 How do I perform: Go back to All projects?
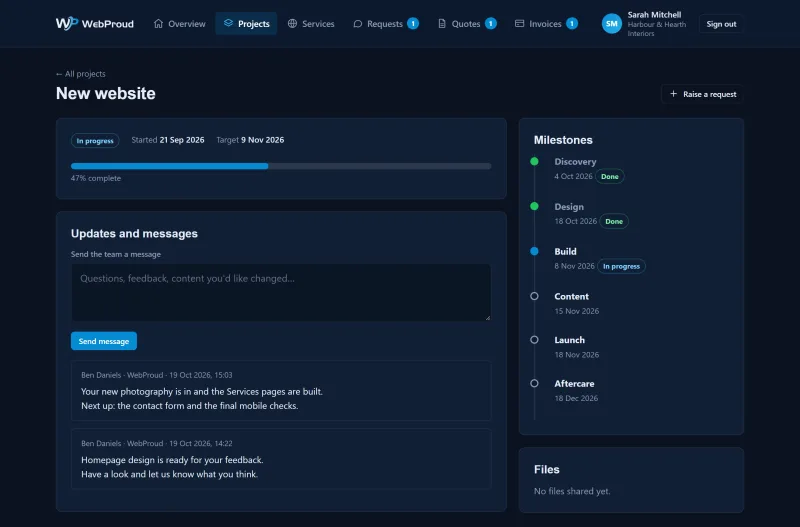click(x=81, y=74)
